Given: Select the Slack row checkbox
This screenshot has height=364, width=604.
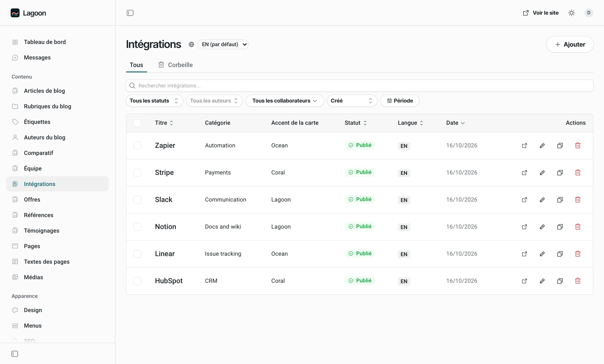Looking at the screenshot, I should pos(137,200).
